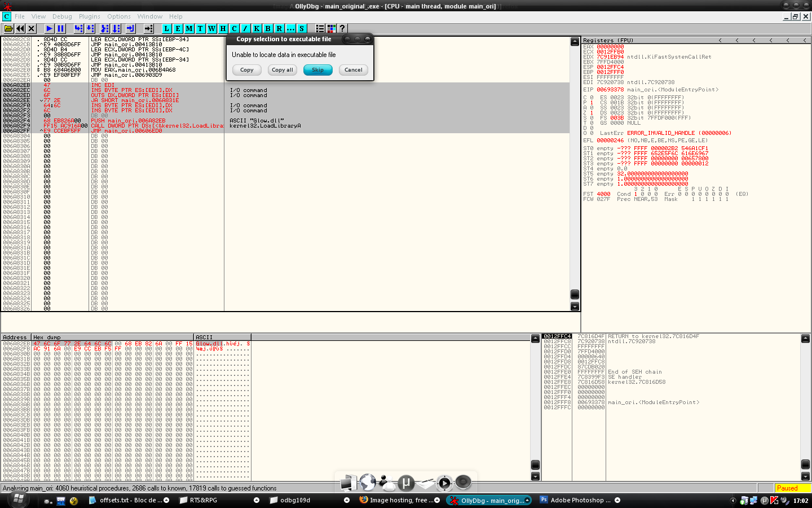
Task: Switch to Adobe Photoshop in the taskbar
Action: point(576,500)
